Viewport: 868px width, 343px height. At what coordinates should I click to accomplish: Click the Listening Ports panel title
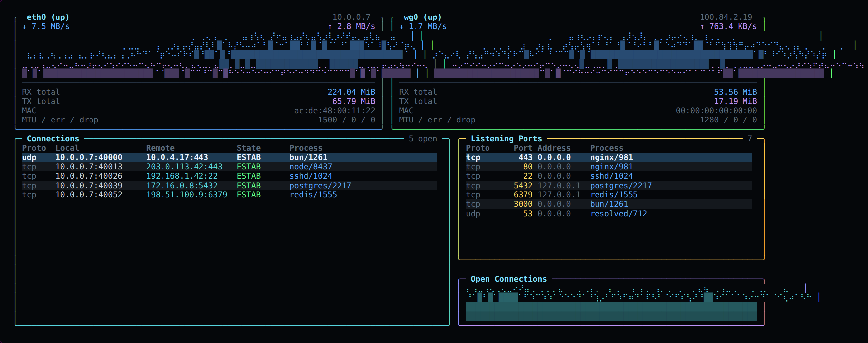506,138
